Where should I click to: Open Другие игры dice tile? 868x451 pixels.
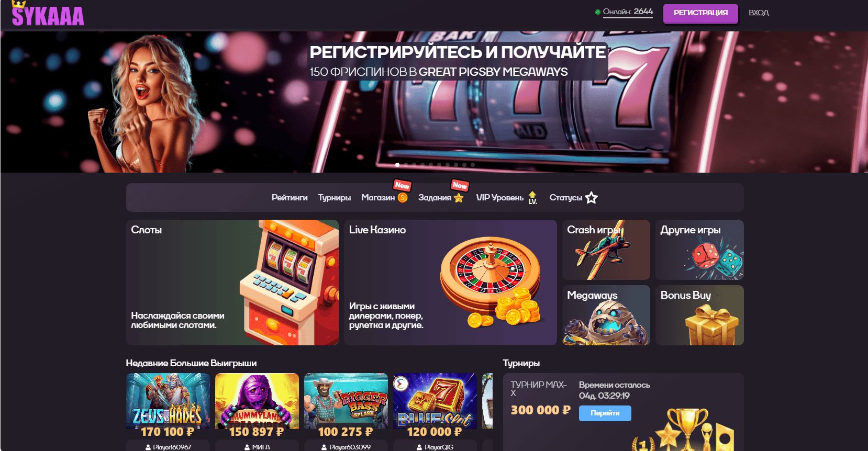point(699,250)
